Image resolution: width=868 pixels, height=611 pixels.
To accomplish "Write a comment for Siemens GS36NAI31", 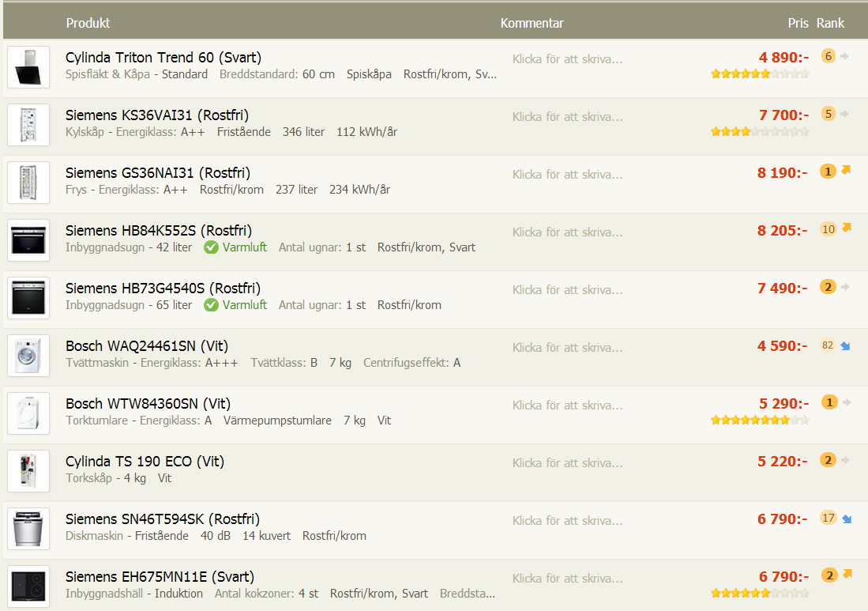I will pyautogui.click(x=567, y=175).
